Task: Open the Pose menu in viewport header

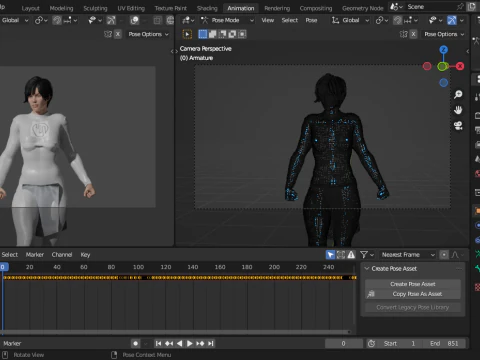Action: [311, 20]
